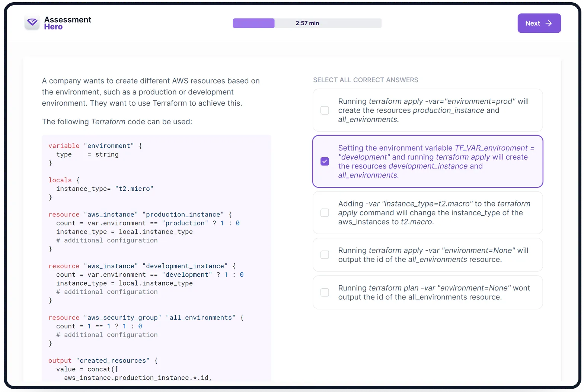
Task: Click the count line comparing "development"
Action: (150, 274)
